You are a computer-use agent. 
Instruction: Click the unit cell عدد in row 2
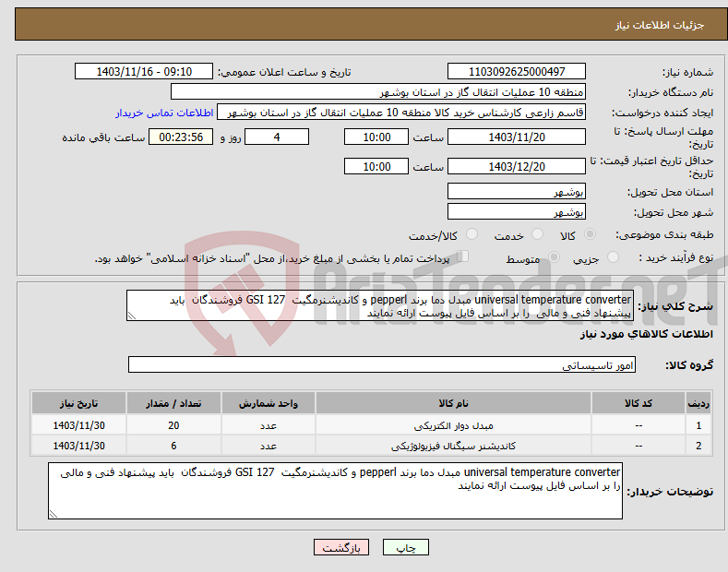coord(269,446)
